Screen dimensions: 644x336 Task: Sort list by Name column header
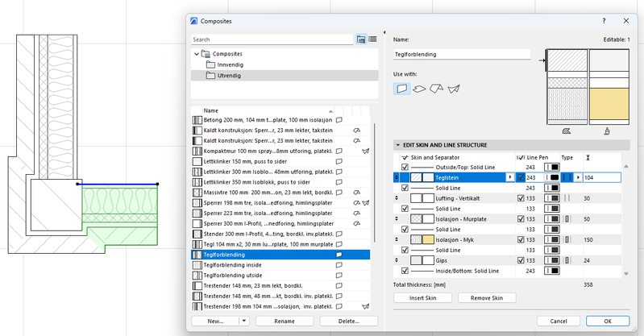click(x=268, y=110)
